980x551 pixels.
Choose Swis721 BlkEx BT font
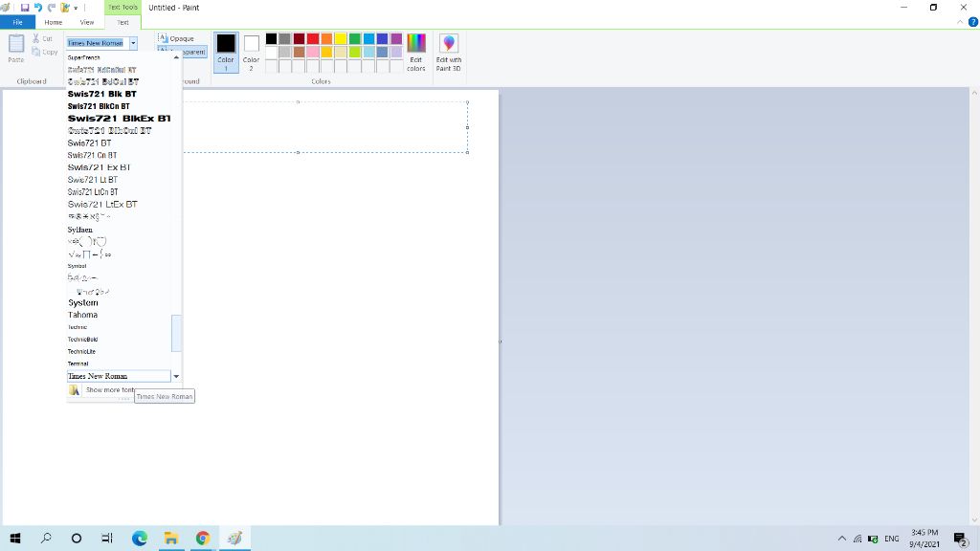pyautogui.click(x=119, y=118)
